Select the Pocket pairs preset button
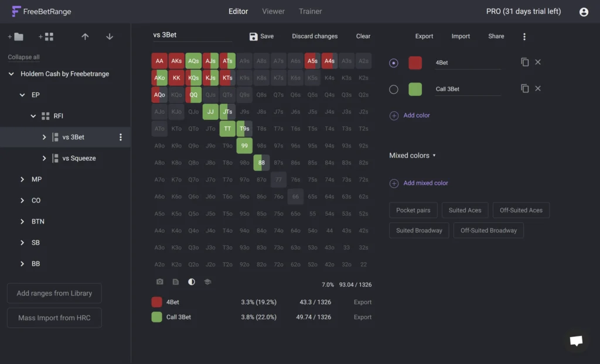Image resolution: width=600 pixels, height=364 pixels. point(413,210)
